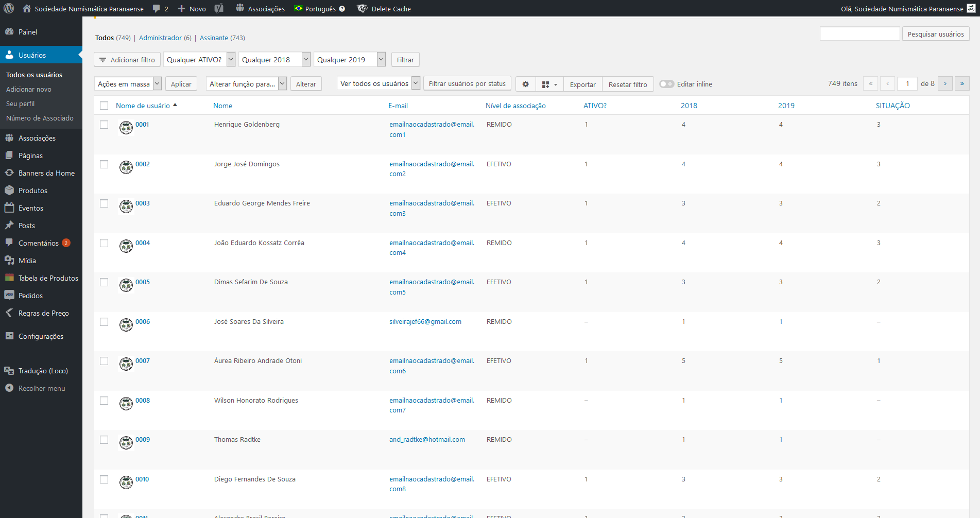This screenshot has height=518, width=980.
Task: Click the Produtos box icon
Action: pyautogui.click(x=9, y=190)
